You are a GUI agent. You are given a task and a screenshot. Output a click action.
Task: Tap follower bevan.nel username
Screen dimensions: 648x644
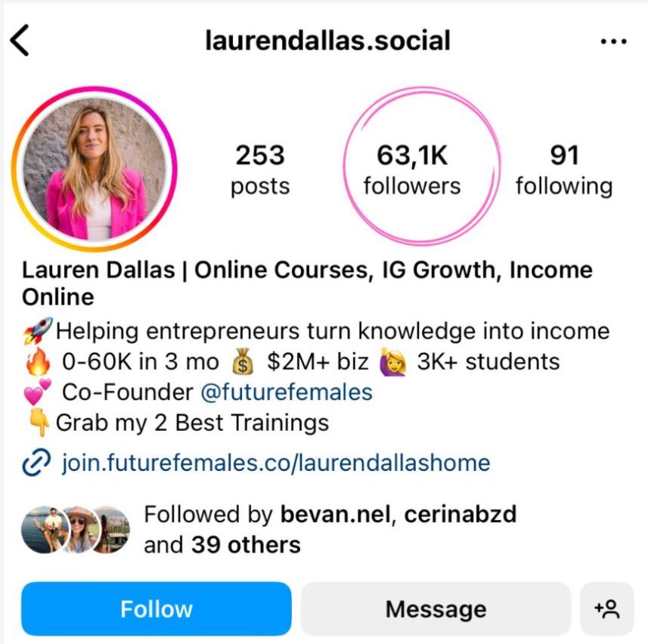coord(335,514)
